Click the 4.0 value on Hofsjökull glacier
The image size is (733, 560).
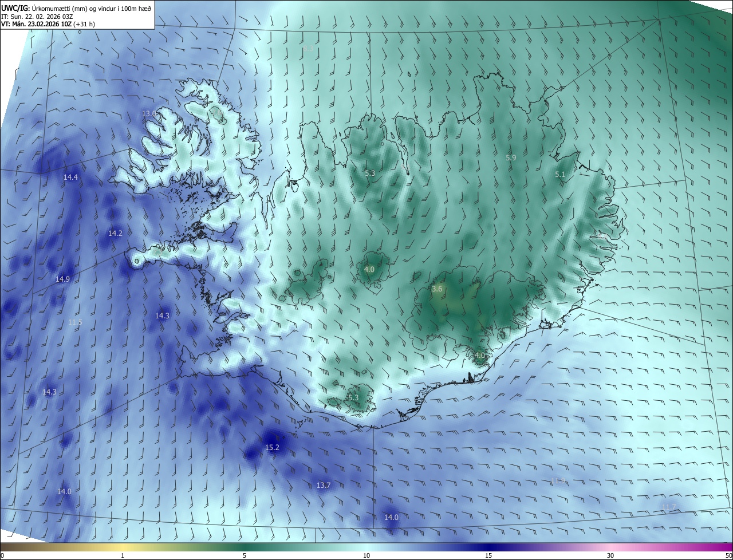[369, 269]
